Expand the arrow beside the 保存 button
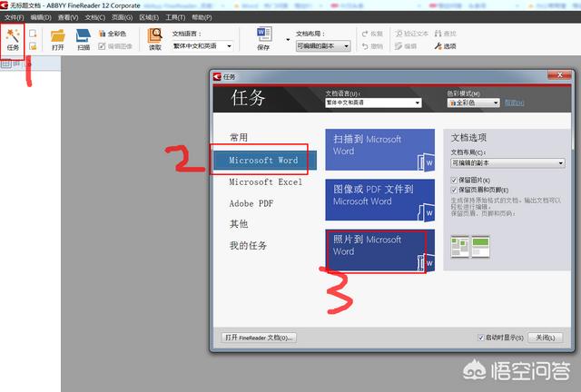Image resolution: width=581 pixels, height=392 pixels. pyautogui.click(x=288, y=40)
